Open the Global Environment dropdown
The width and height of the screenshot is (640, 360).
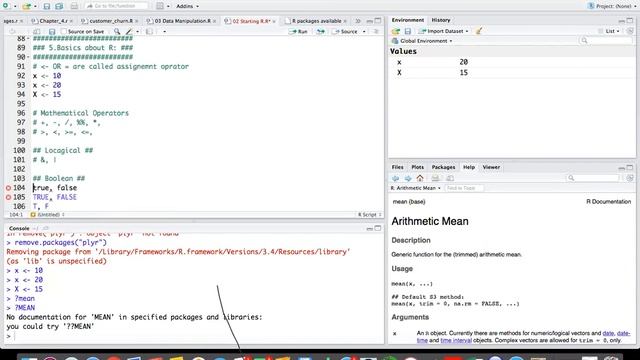(x=422, y=41)
